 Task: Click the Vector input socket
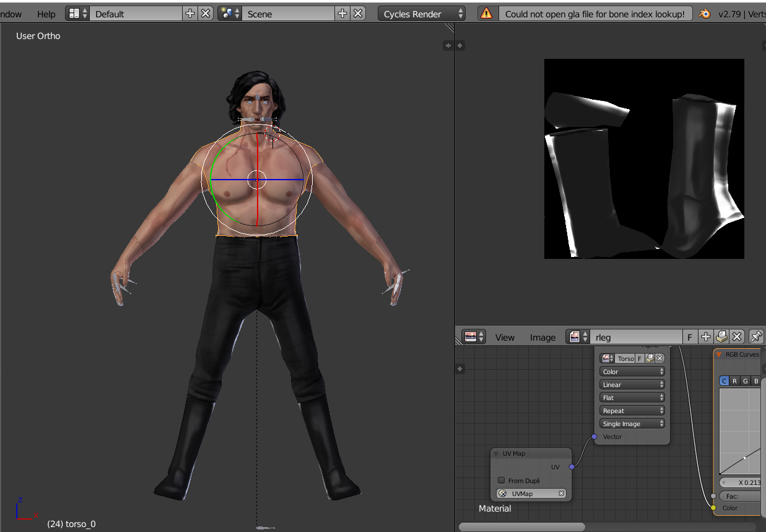click(x=594, y=437)
